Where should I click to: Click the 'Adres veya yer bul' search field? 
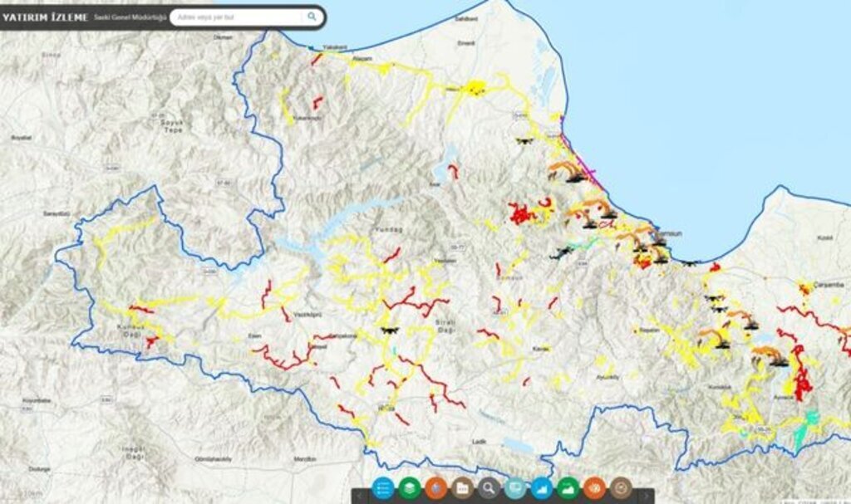tap(237, 17)
